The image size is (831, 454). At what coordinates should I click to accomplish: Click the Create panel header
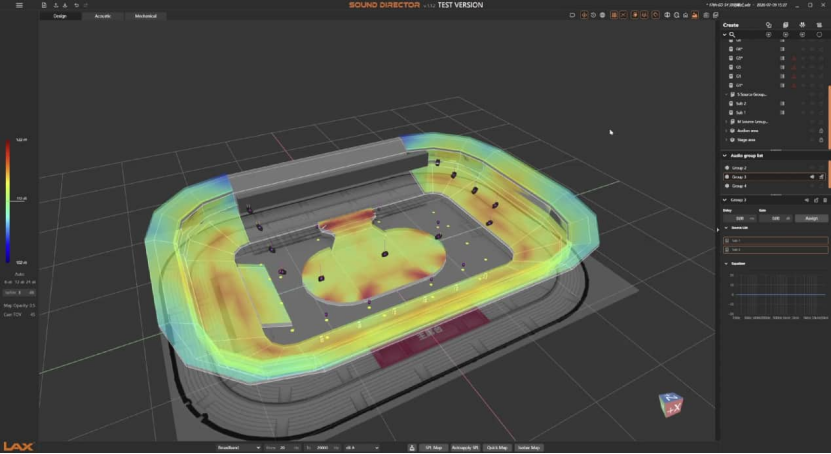point(731,25)
